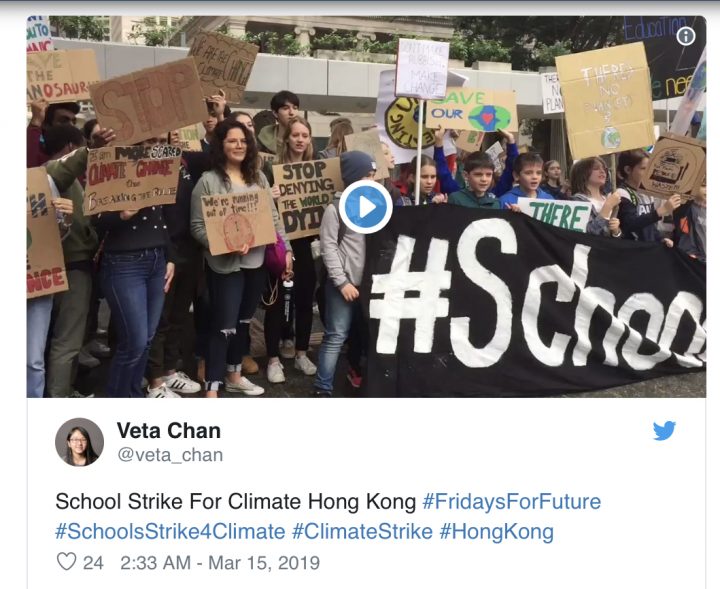Viewport: 720px width, 589px height.
Task: Click the tweet text "School Strike For Climate Hong Kong"
Action: (235, 501)
